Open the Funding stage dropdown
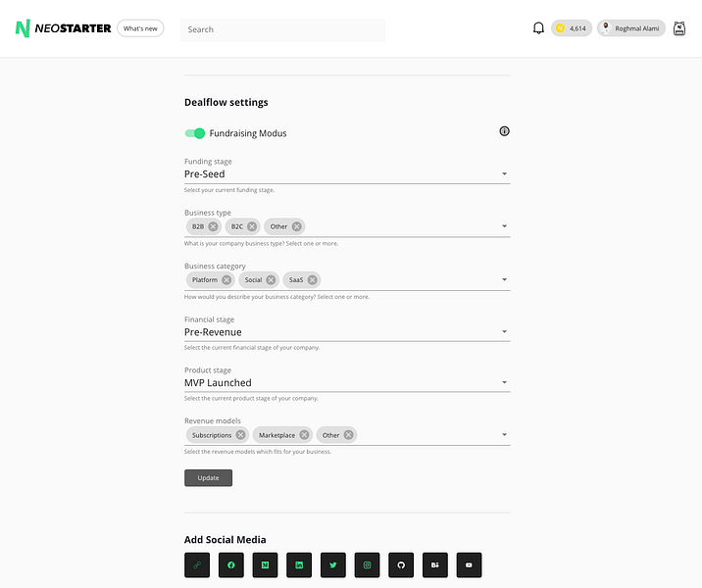This screenshot has height=588, width=702. 347,174
